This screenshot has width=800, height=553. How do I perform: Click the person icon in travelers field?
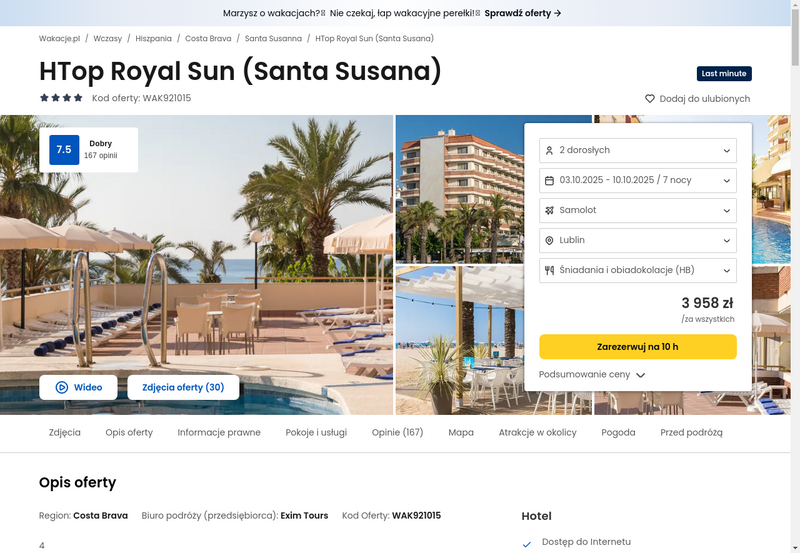(x=549, y=150)
